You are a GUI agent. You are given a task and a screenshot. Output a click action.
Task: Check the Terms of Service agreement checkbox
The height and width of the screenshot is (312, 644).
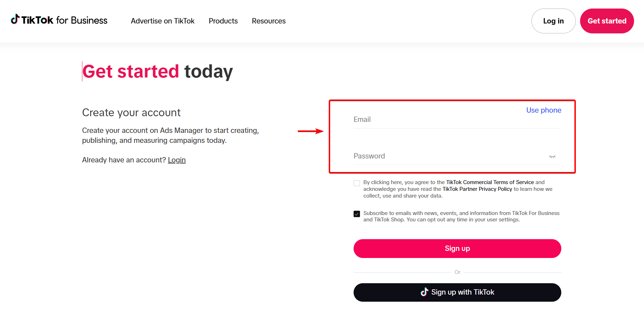click(x=357, y=183)
